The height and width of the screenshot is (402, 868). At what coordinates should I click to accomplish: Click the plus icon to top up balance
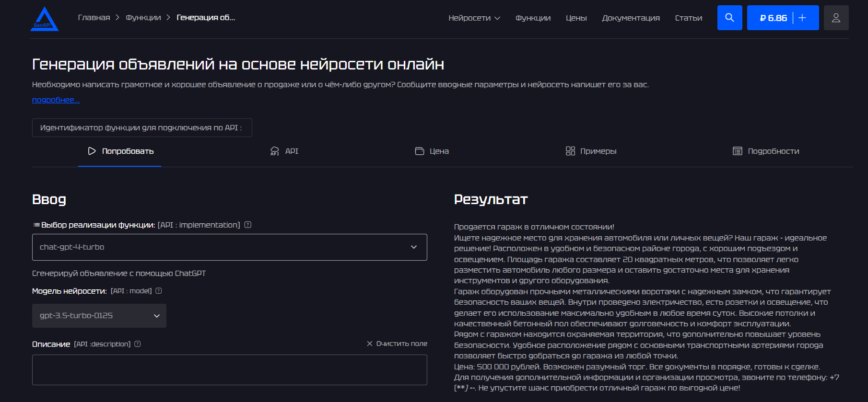pos(802,18)
